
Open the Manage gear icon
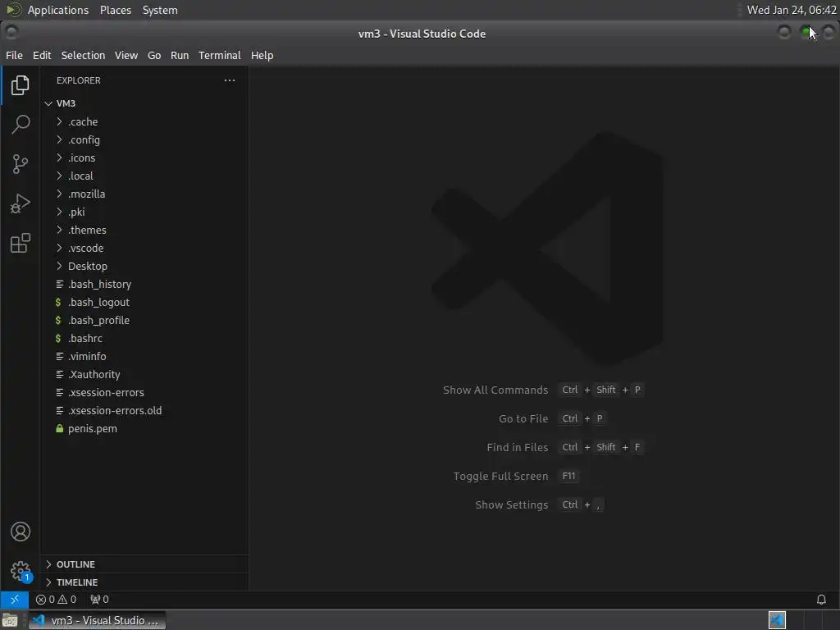click(x=20, y=571)
